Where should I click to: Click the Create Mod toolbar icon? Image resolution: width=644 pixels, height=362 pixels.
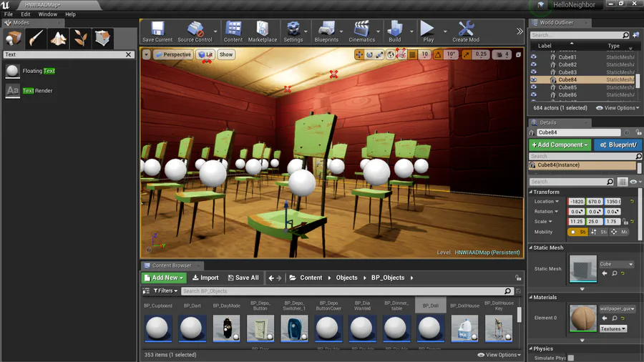[466, 31]
